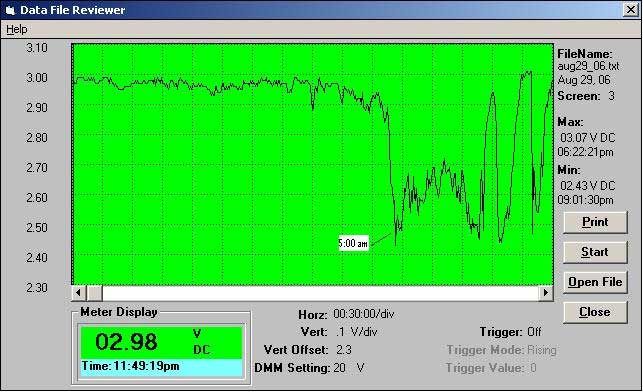Close the Data File Reviewer window
643x392 pixels.
point(630,9)
